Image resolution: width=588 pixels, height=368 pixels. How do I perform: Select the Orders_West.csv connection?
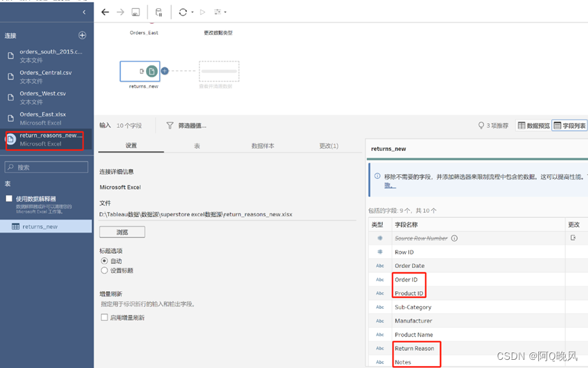click(x=46, y=97)
